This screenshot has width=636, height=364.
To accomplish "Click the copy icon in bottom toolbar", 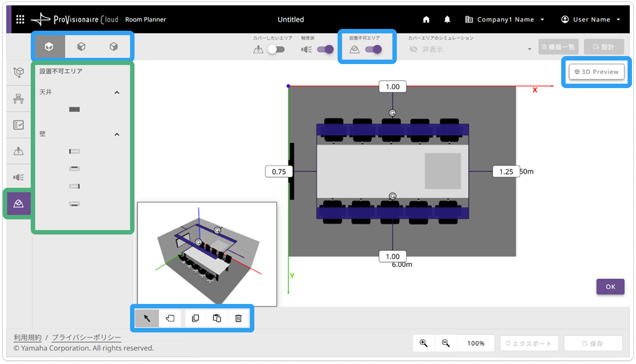I will [196, 318].
